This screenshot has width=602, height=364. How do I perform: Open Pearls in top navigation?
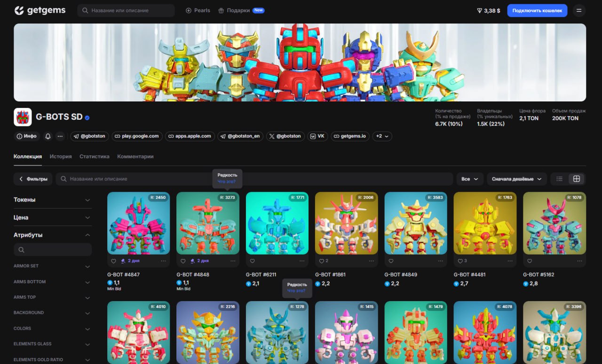pyautogui.click(x=198, y=10)
